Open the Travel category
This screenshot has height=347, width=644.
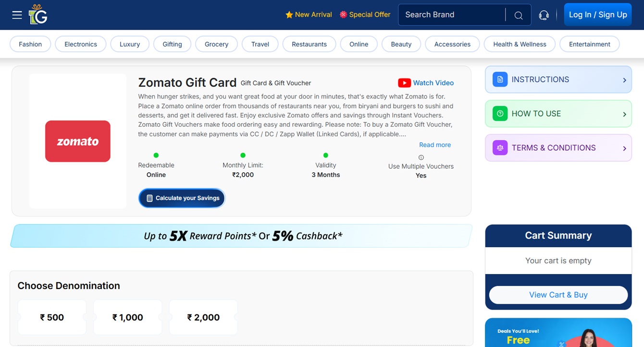coord(260,44)
